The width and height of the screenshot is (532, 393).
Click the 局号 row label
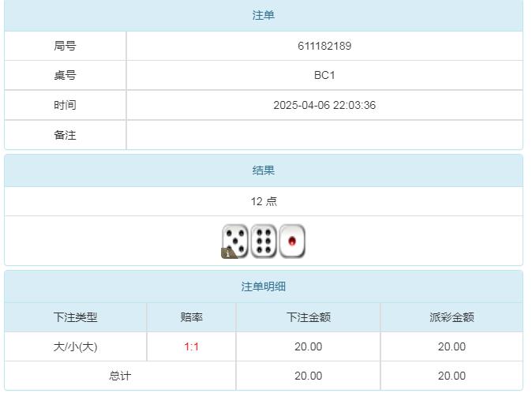pyautogui.click(x=65, y=46)
